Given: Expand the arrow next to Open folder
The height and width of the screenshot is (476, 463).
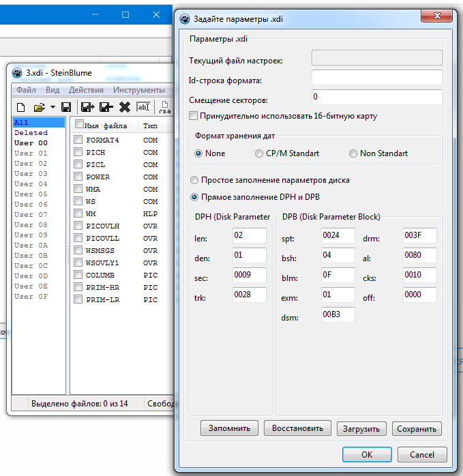Looking at the screenshot, I should (53, 107).
